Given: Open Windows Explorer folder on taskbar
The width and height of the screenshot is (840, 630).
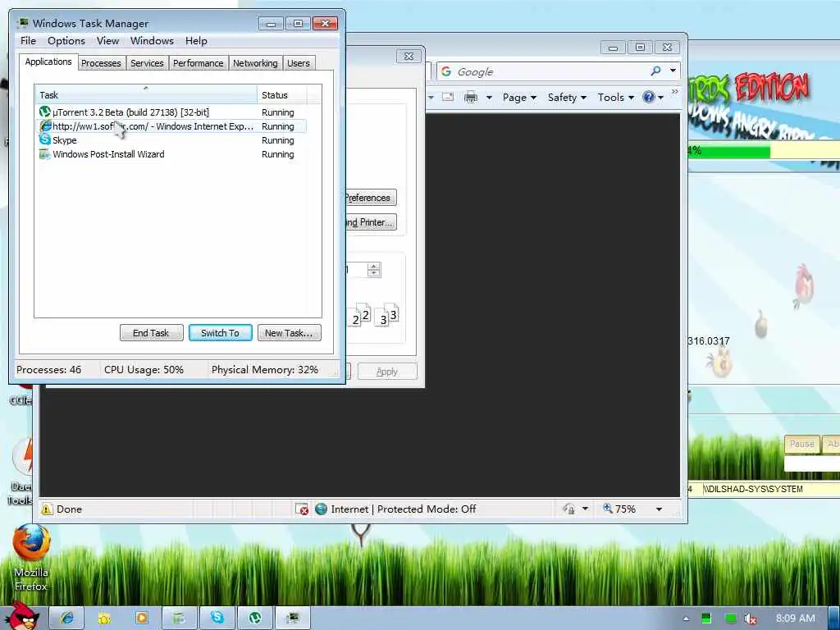Looking at the screenshot, I should (104, 618).
